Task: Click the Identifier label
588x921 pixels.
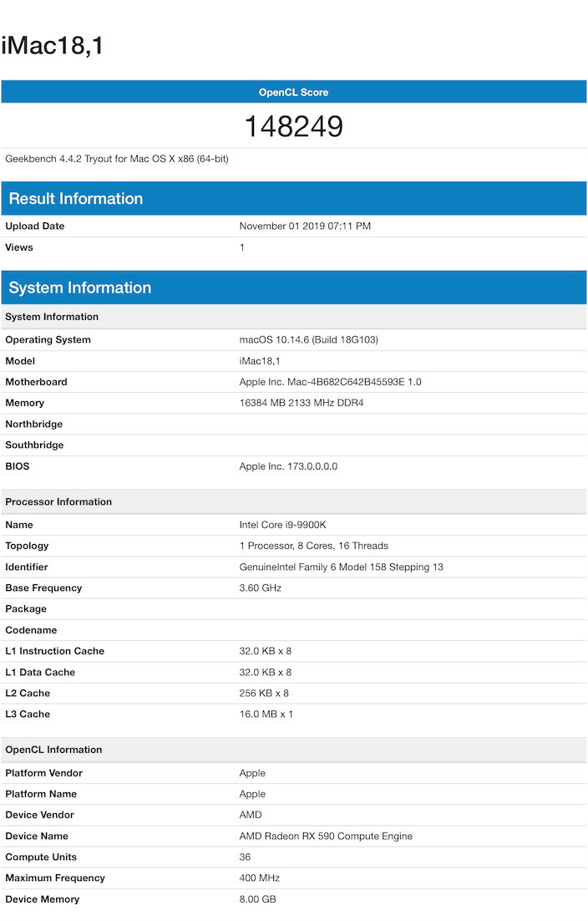Action: tap(27, 567)
